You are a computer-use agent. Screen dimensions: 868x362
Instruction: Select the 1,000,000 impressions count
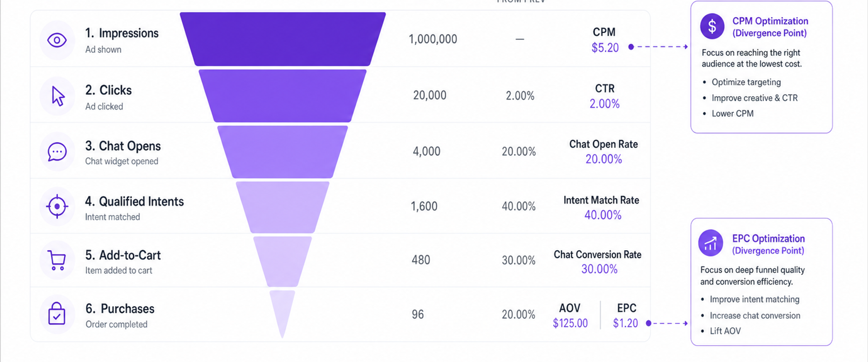pos(433,39)
